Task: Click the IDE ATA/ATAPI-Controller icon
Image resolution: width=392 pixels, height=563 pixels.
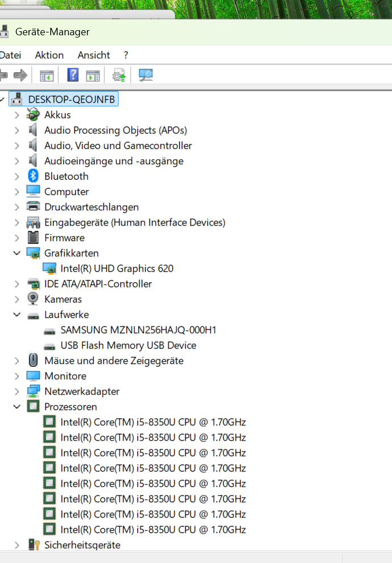Action: [x=33, y=284]
